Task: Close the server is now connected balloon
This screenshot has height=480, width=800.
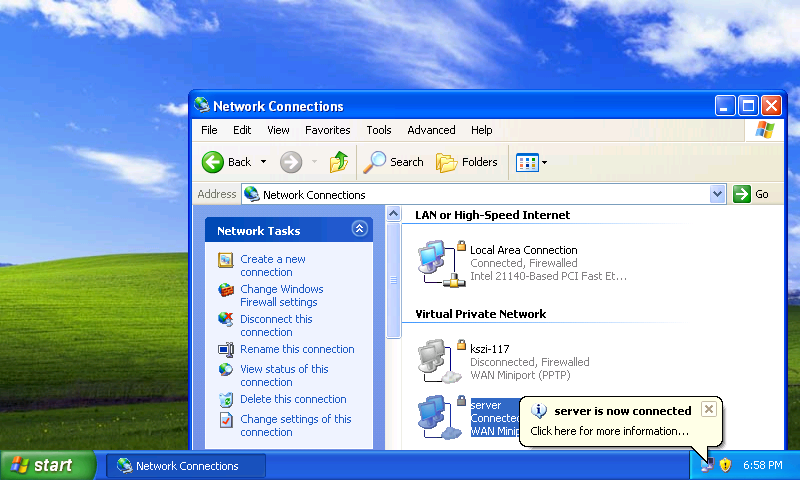Action: [x=709, y=409]
